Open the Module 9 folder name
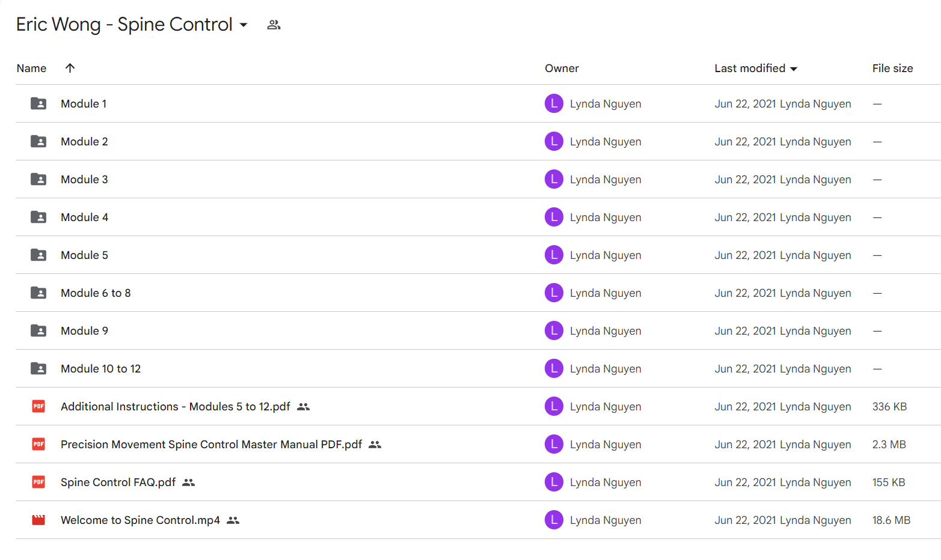The height and width of the screenshot is (560, 941). click(x=84, y=331)
